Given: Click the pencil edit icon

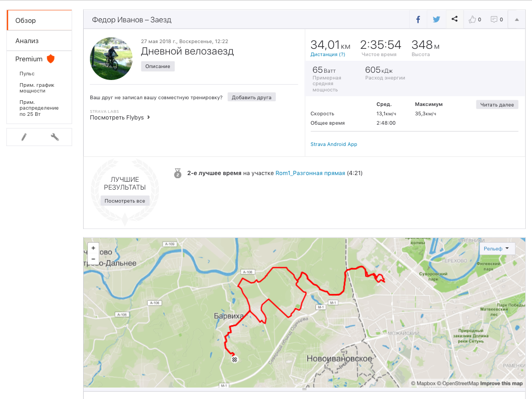Looking at the screenshot, I should pyautogui.click(x=24, y=137).
